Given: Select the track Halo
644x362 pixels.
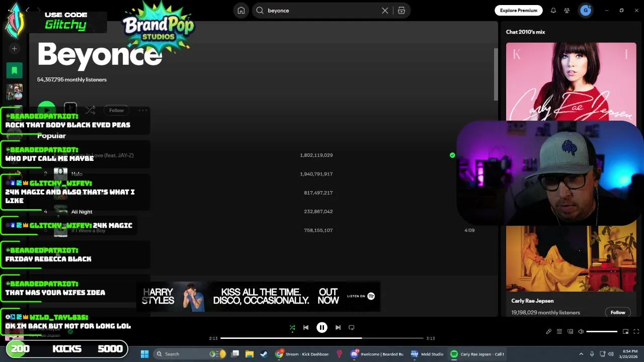Looking at the screenshot, I should tap(77, 174).
